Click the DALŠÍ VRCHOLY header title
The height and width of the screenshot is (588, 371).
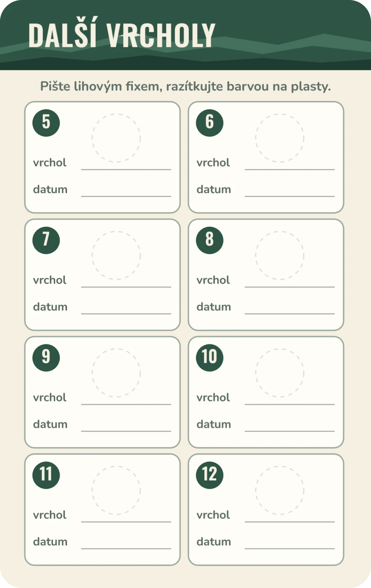(122, 35)
